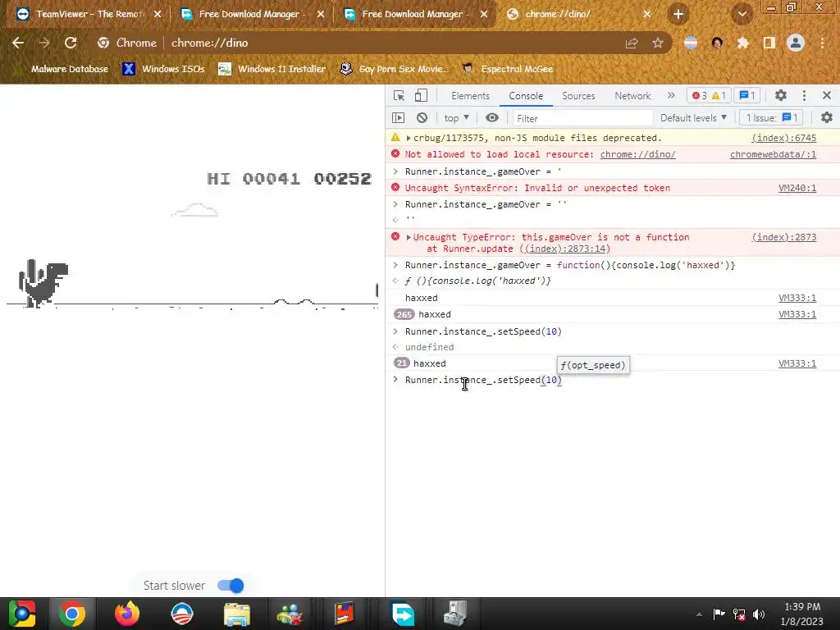The image size is (840, 630).
Task: Open the (index):2873:14 stack link
Action: 564,249
